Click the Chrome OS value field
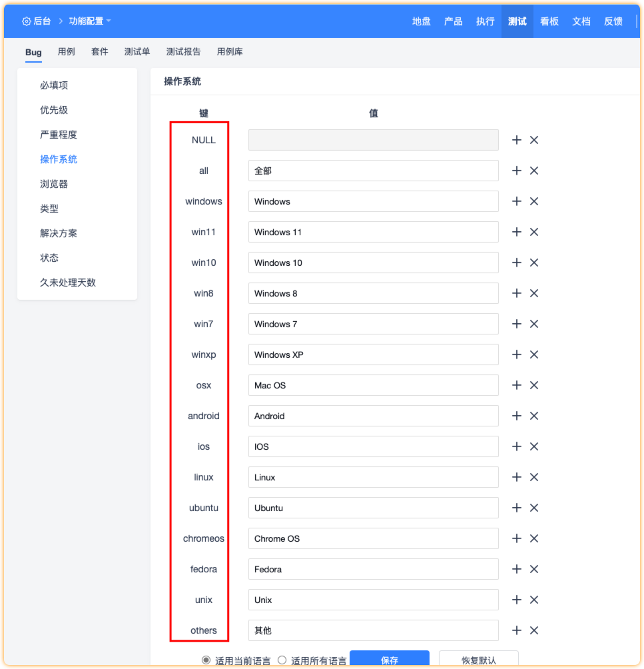644x669 pixels. click(373, 539)
